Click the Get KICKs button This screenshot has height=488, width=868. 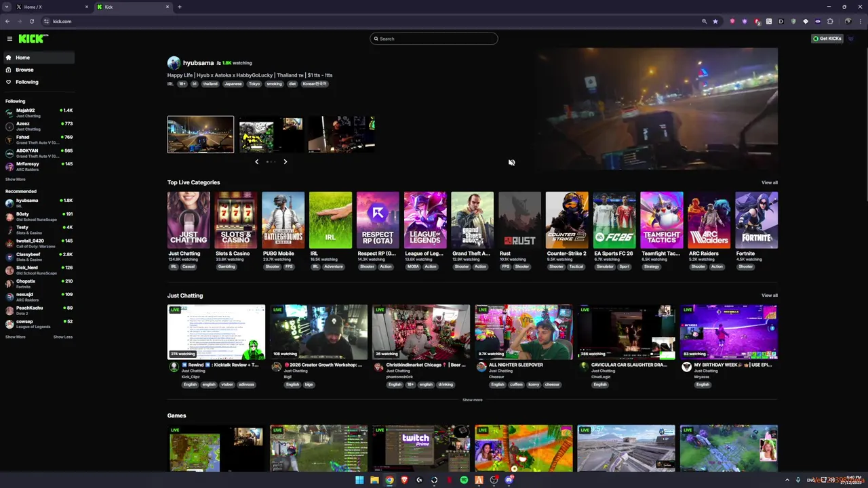click(x=827, y=39)
